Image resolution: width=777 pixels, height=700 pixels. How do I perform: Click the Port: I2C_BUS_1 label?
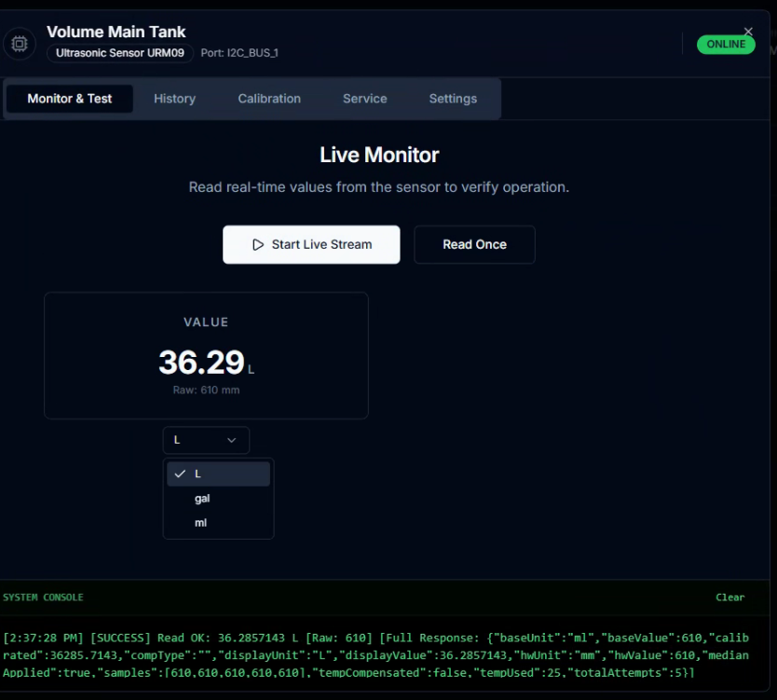(239, 53)
